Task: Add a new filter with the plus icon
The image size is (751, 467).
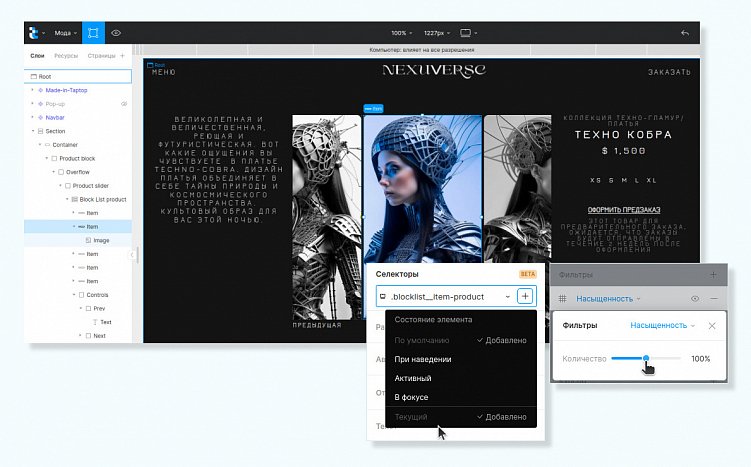Action: 714,274
